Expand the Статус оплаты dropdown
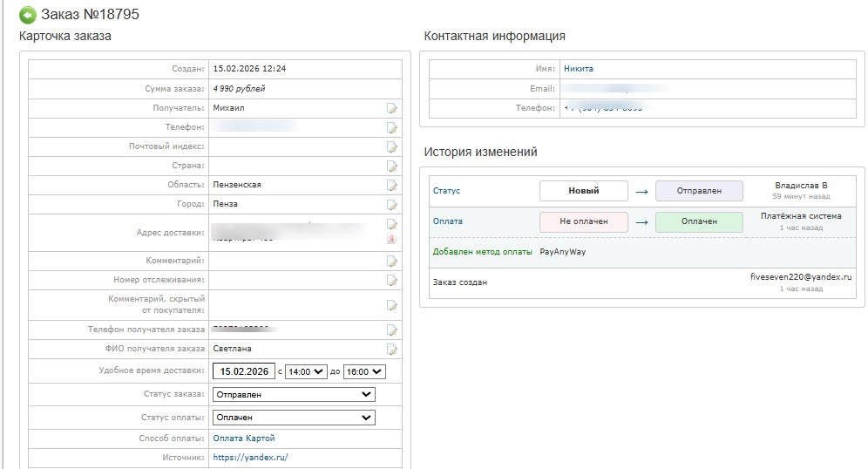Viewport: 868px width, 469px height. [294, 418]
